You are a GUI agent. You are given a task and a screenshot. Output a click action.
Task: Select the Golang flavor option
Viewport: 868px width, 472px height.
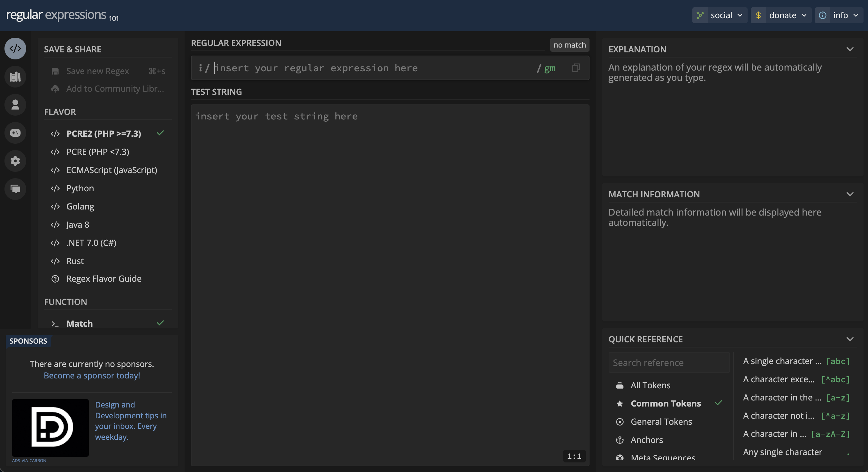tap(80, 206)
